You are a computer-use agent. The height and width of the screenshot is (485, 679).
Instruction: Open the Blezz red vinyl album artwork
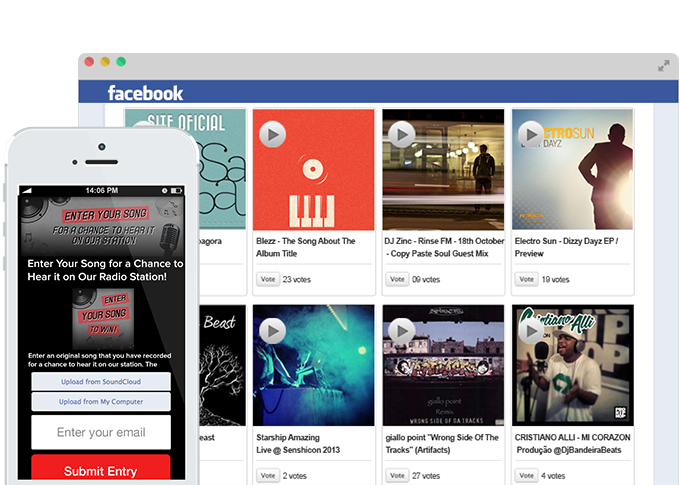(314, 169)
